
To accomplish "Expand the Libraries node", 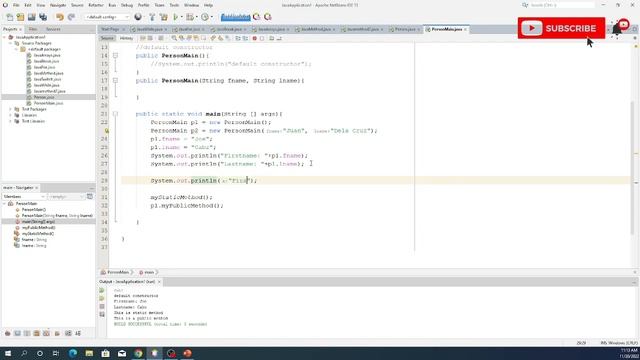I will [x=10, y=116].
